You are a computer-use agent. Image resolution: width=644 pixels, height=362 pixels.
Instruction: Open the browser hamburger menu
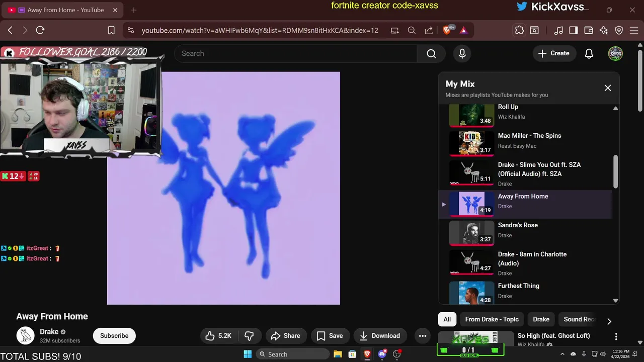coord(633,30)
